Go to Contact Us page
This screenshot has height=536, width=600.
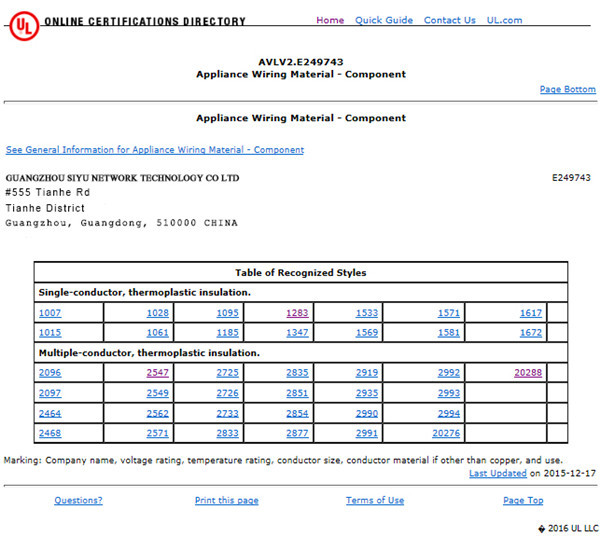(x=450, y=20)
